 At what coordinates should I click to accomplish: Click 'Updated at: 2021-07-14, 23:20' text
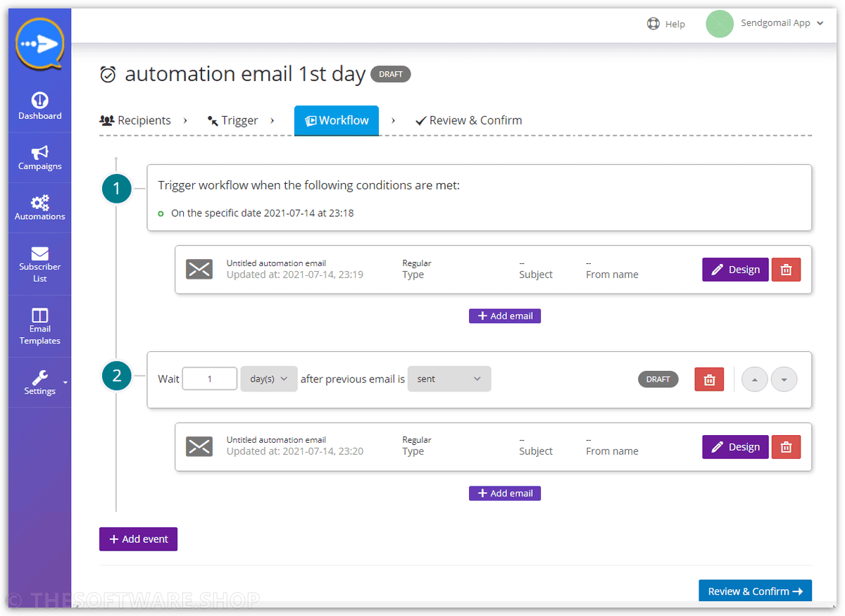tap(295, 451)
